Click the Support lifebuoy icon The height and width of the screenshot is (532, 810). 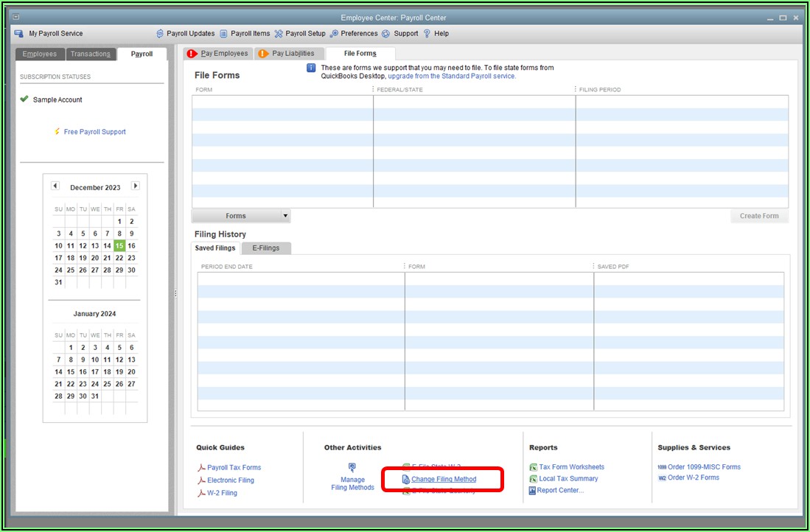[x=386, y=34]
